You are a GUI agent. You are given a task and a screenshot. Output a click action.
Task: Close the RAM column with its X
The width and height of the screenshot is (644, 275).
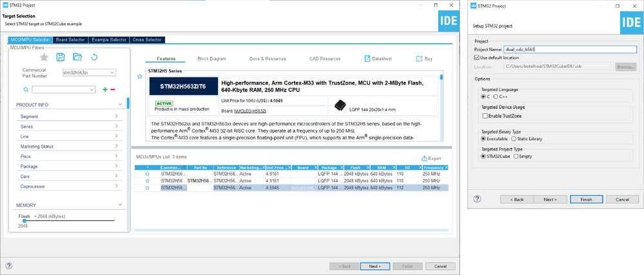click(394, 168)
